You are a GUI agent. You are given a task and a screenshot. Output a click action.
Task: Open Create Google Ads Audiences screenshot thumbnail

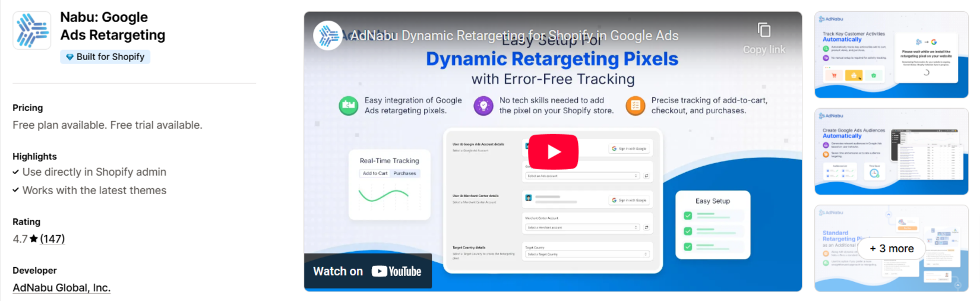(x=891, y=151)
